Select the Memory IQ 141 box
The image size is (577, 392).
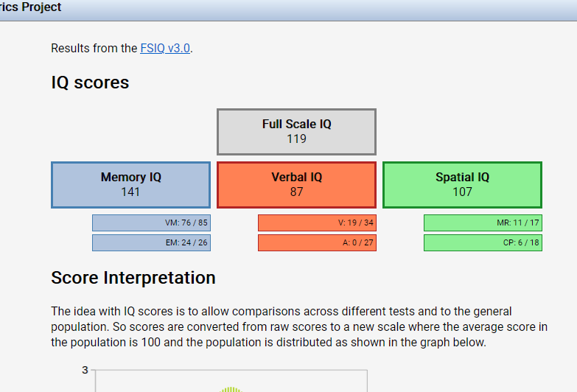(x=130, y=185)
